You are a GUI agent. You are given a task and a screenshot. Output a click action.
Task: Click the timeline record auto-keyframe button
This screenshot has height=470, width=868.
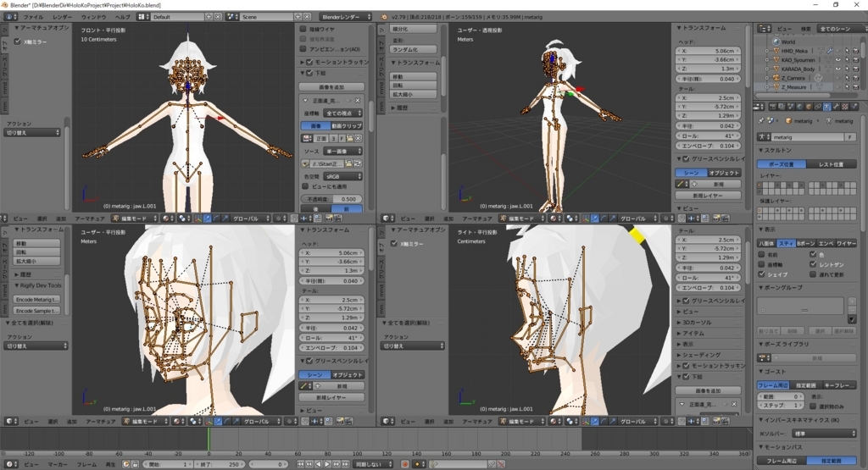[404, 464]
